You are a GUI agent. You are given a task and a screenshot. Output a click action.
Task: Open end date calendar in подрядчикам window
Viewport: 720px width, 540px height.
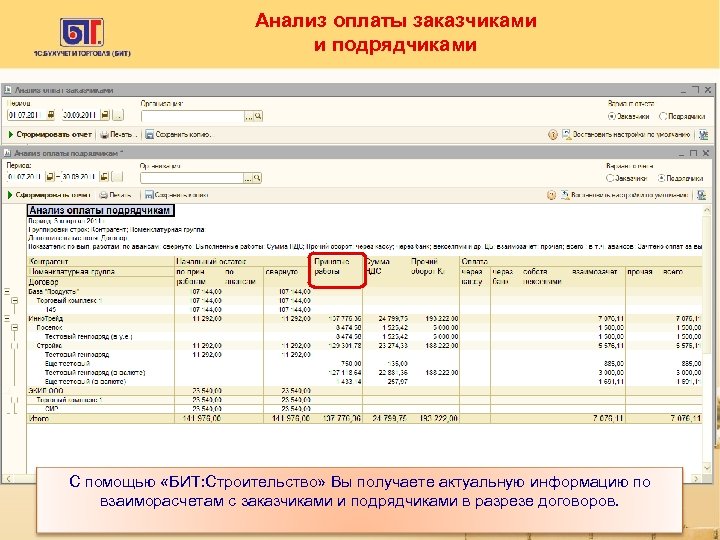click(x=104, y=177)
